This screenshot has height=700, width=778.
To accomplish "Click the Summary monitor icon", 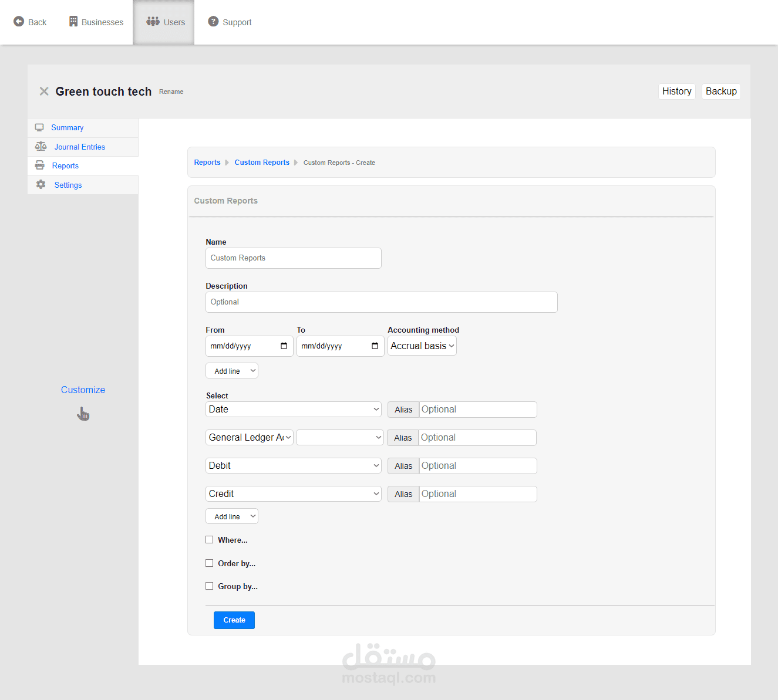I will click(x=39, y=127).
